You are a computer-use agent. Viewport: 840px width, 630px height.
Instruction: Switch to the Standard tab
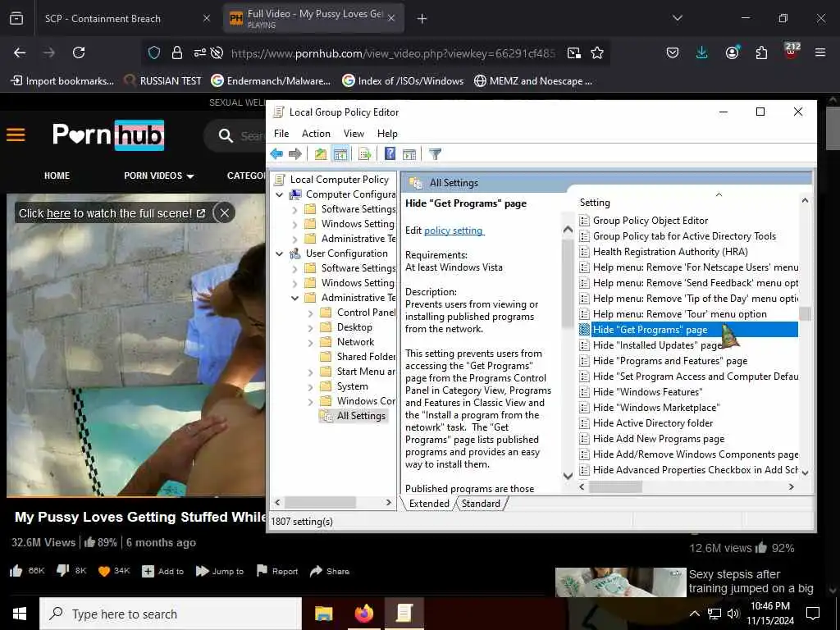tap(481, 504)
